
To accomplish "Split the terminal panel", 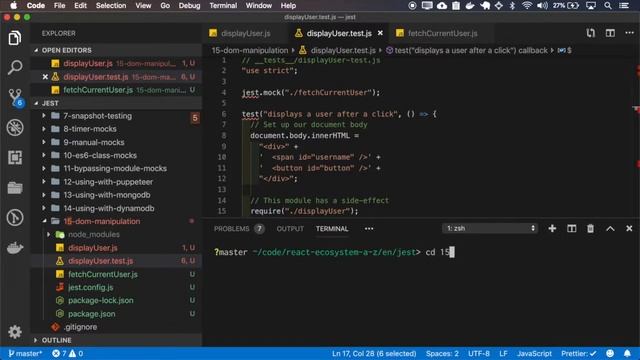I will (571, 229).
